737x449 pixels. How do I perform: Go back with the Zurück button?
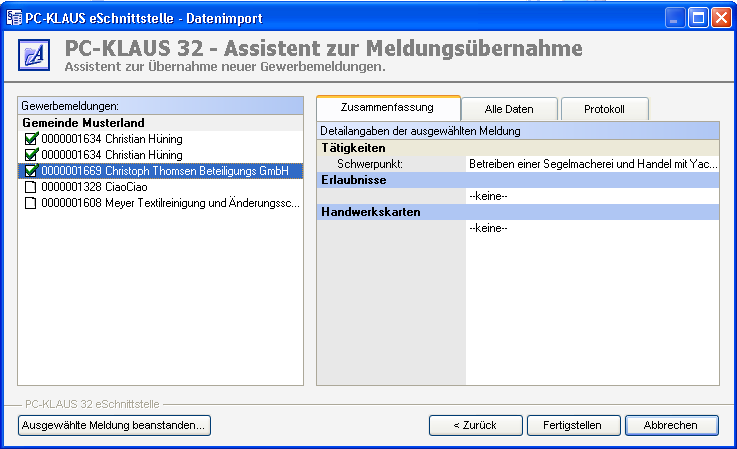click(475, 425)
